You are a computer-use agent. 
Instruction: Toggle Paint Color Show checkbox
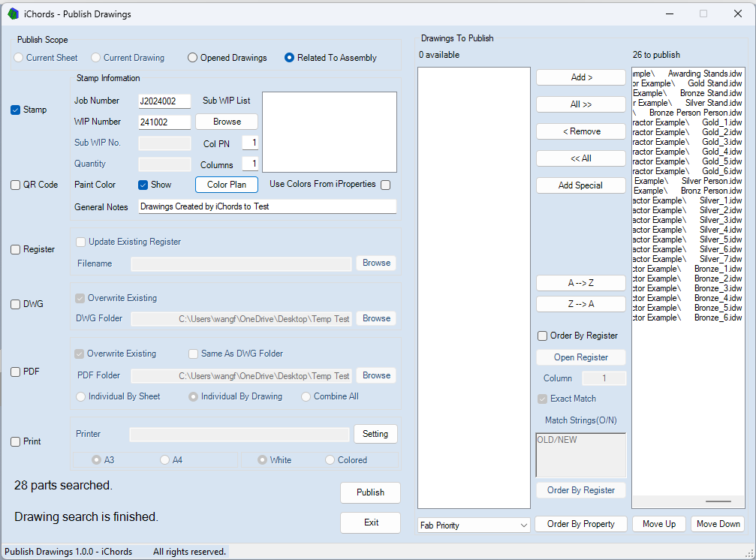tap(155, 185)
